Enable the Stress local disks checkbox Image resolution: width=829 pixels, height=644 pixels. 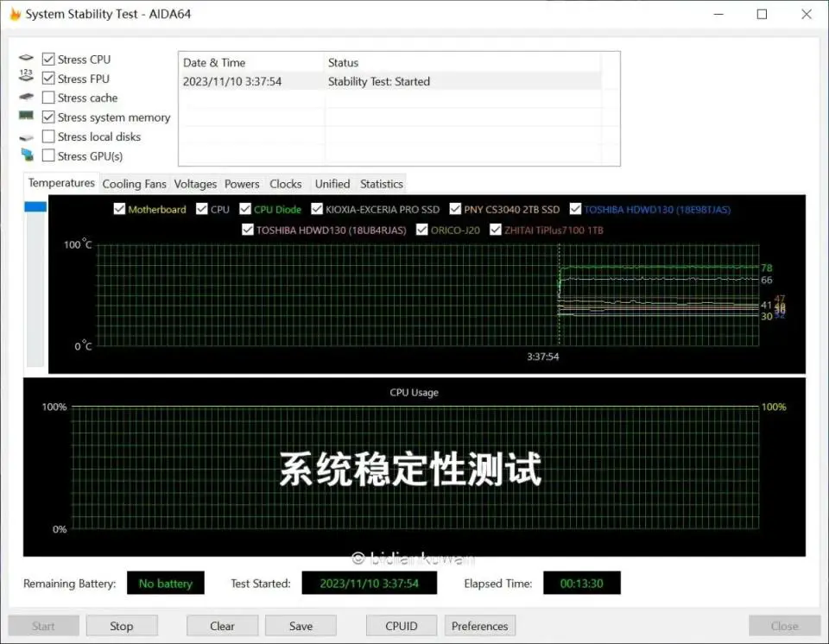pos(48,136)
